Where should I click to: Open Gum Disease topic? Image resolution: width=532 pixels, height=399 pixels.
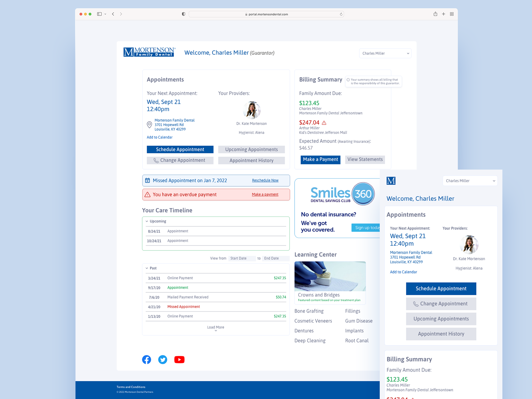359,321
